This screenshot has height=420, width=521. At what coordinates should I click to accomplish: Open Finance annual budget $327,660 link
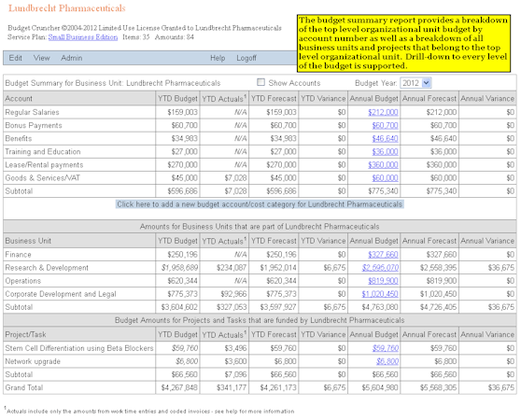click(x=383, y=255)
